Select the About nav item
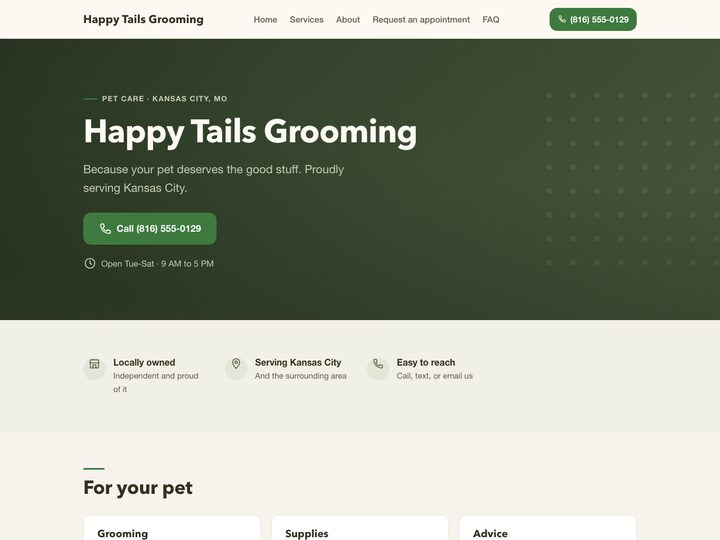 (348, 20)
